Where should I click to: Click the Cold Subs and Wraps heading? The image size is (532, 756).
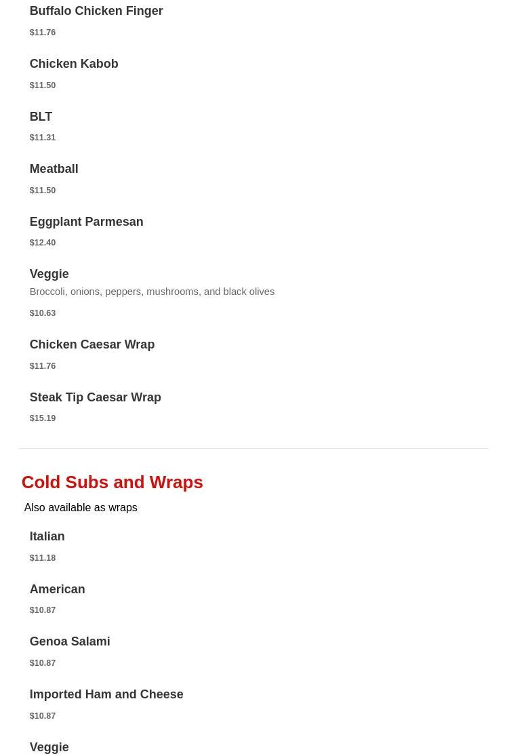pyautogui.click(x=112, y=482)
